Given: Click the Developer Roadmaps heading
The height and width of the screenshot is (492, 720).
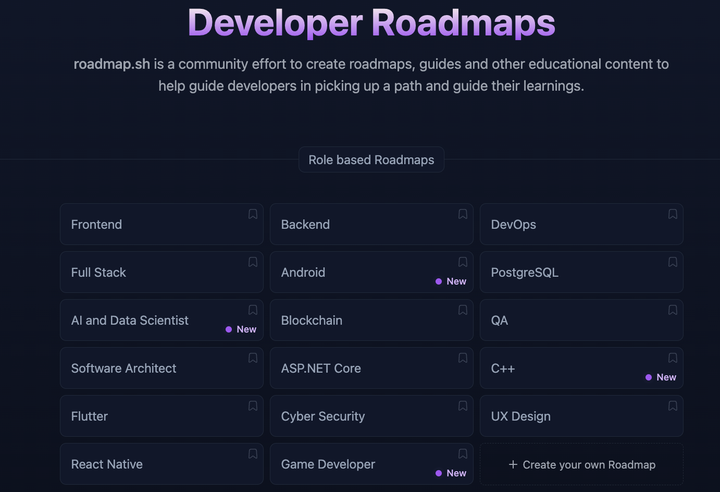Looking at the screenshot, I should (x=371, y=23).
